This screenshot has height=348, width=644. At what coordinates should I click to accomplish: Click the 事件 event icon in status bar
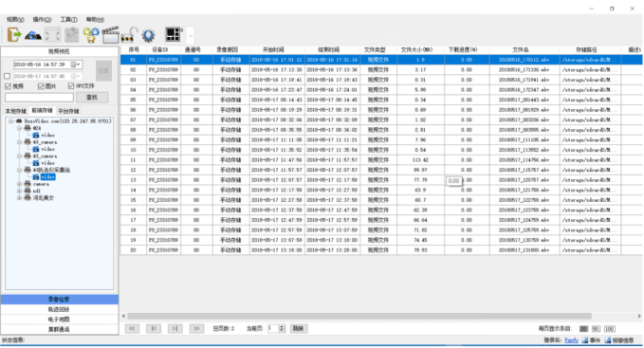pos(585,340)
